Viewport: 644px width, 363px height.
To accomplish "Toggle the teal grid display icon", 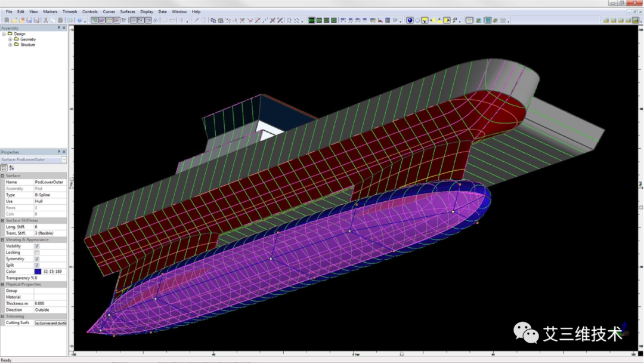I will (x=488, y=20).
